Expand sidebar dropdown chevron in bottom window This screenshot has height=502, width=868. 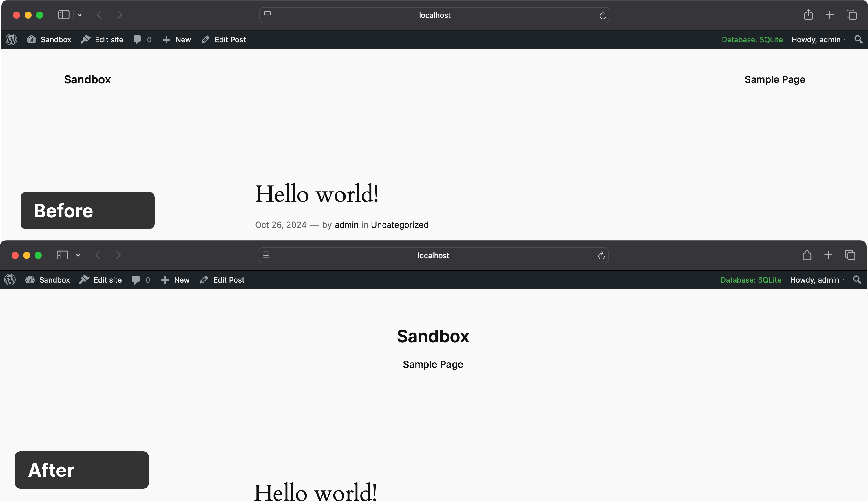[78, 255]
